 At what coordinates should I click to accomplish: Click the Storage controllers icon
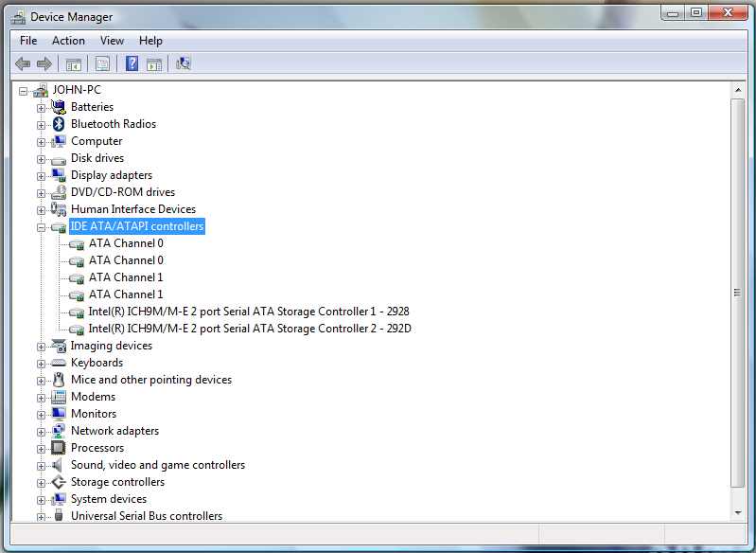[59, 482]
